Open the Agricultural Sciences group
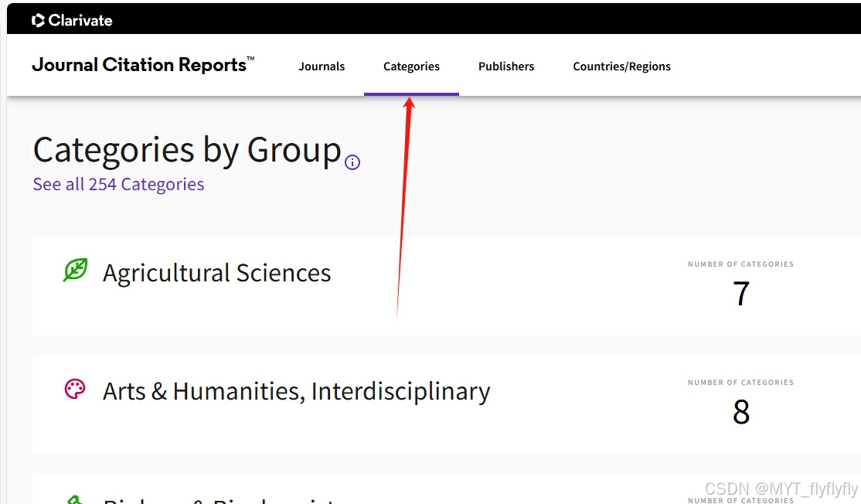 pos(216,273)
